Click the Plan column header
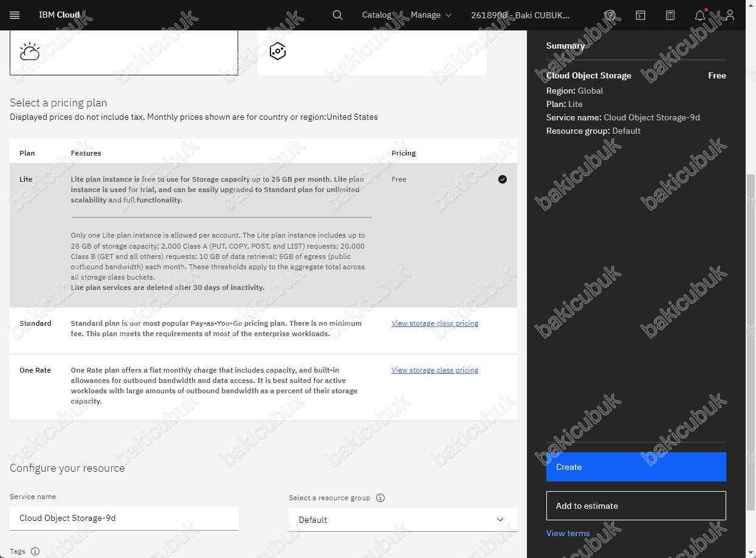 pyautogui.click(x=27, y=153)
